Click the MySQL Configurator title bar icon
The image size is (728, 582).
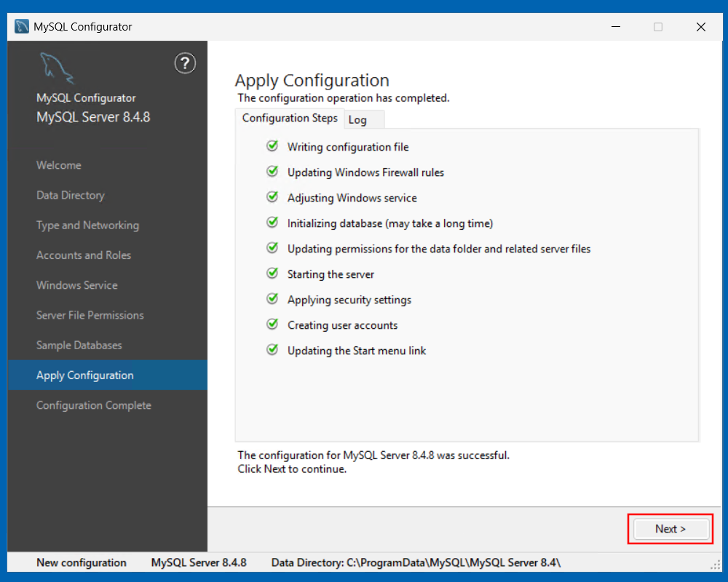[x=22, y=26]
